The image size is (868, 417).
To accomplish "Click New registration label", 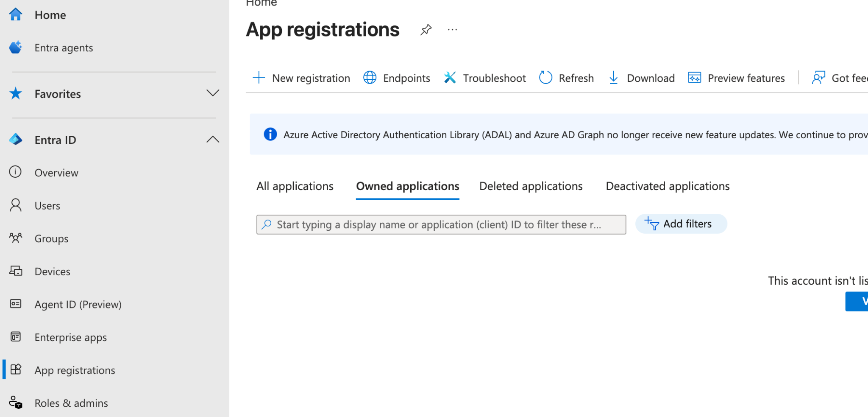I will [311, 78].
